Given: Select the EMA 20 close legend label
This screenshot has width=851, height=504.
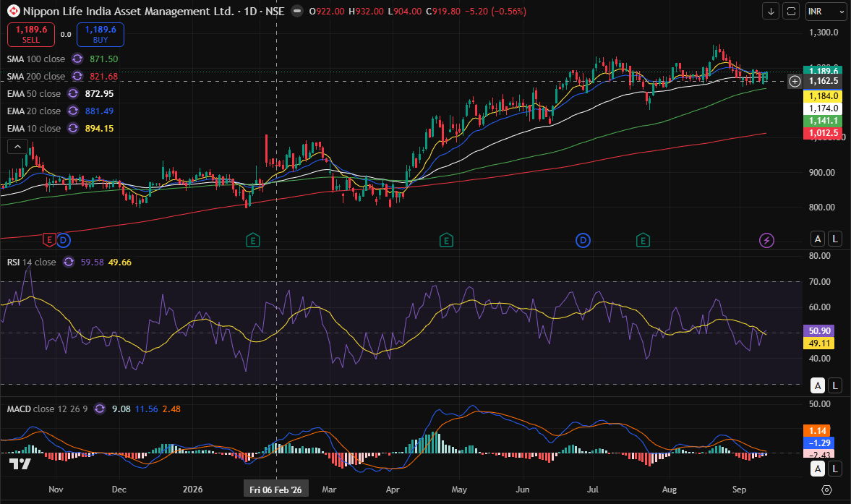Looking at the screenshot, I should [x=34, y=111].
